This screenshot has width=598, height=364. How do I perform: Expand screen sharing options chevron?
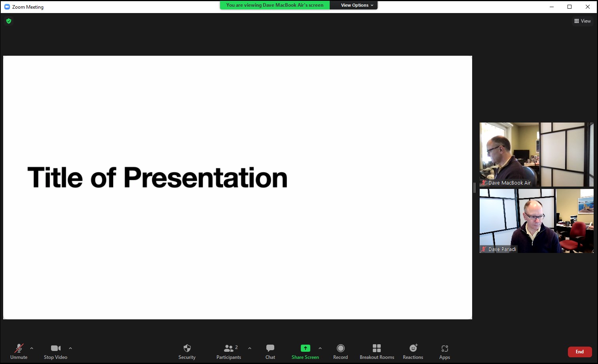320,348
